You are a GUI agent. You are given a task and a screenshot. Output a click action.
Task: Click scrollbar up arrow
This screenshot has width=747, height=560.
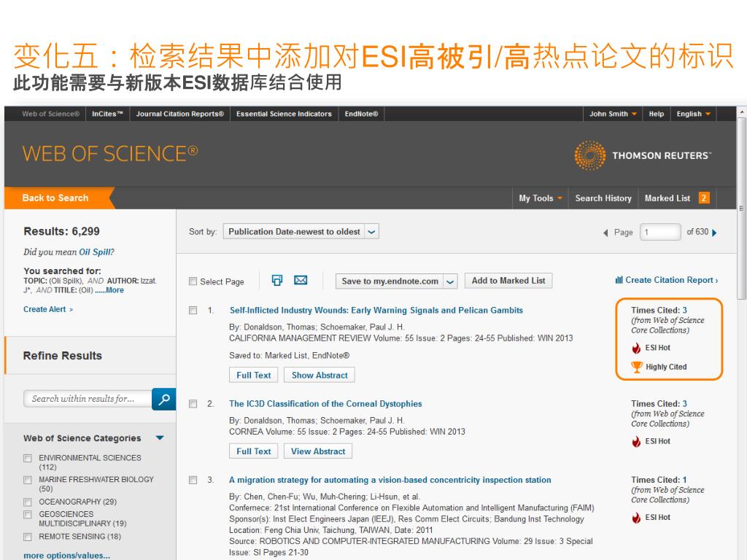click(x=742, y=112)
